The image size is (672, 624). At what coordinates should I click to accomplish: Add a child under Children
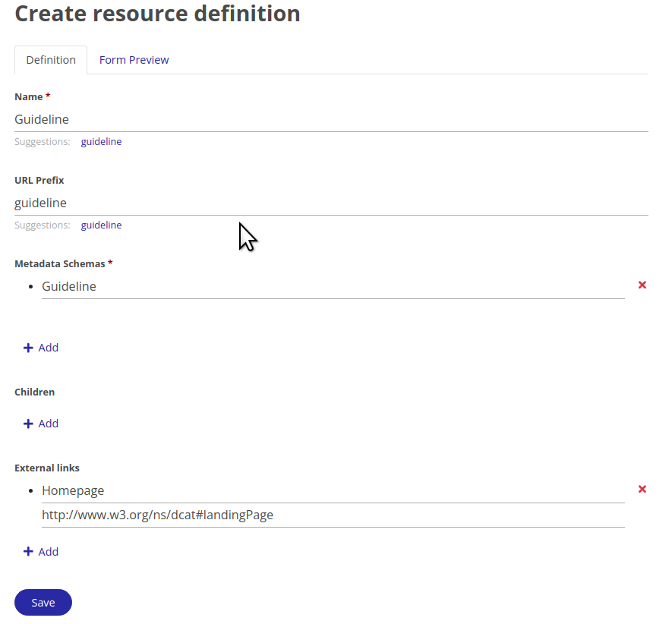pyautogui.click(x=41, y=424)
